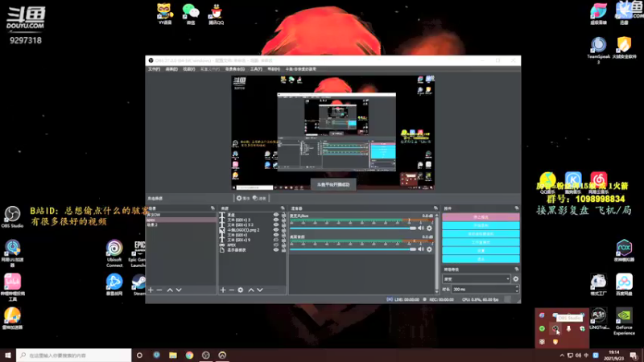Open the fade transition type dropdown
644x362 pixels.
pos(477,279)
